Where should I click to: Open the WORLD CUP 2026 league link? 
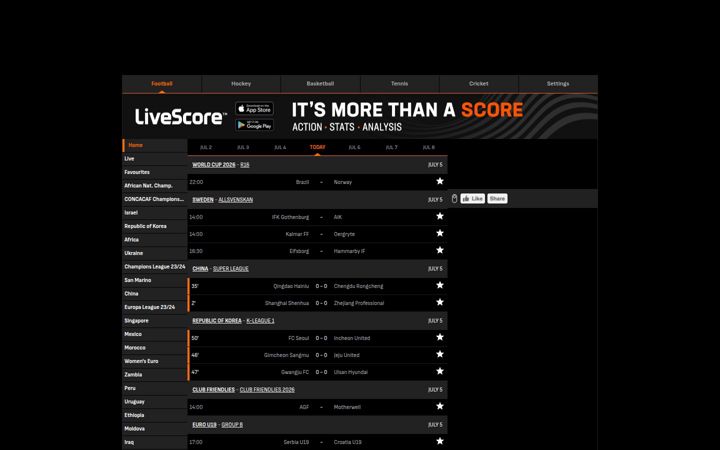coord(214,165)
